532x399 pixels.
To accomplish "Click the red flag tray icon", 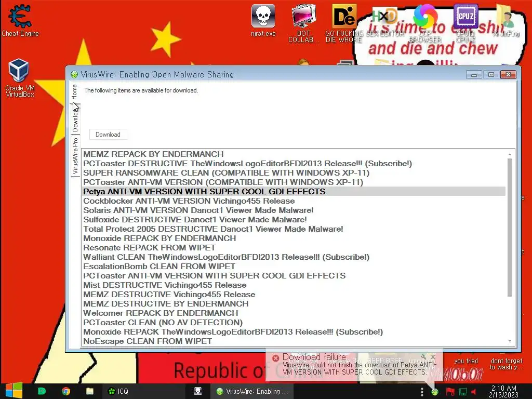I will 450,392.
